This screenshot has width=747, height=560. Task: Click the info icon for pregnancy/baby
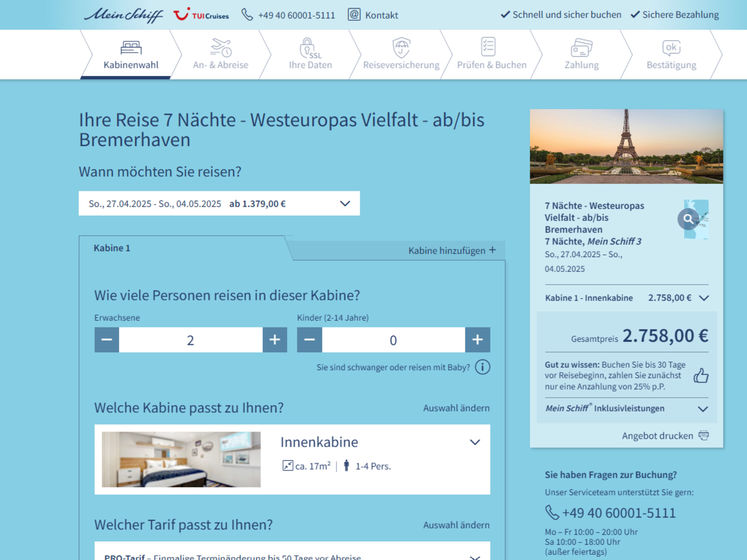coord(483,367)
